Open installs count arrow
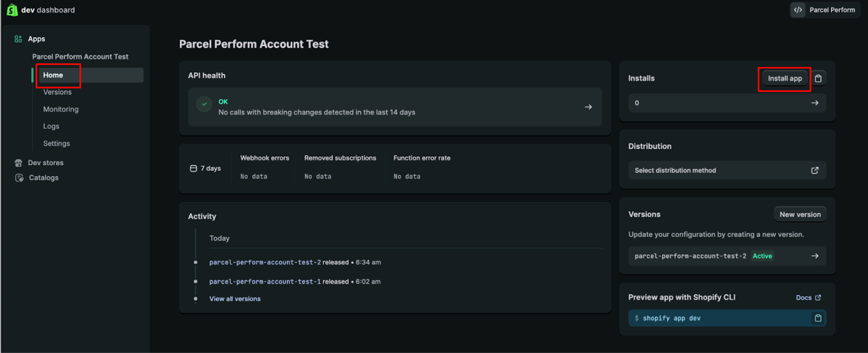Image resolution: width=868 pixels, height=353 pixels. [x=815, y=103]
